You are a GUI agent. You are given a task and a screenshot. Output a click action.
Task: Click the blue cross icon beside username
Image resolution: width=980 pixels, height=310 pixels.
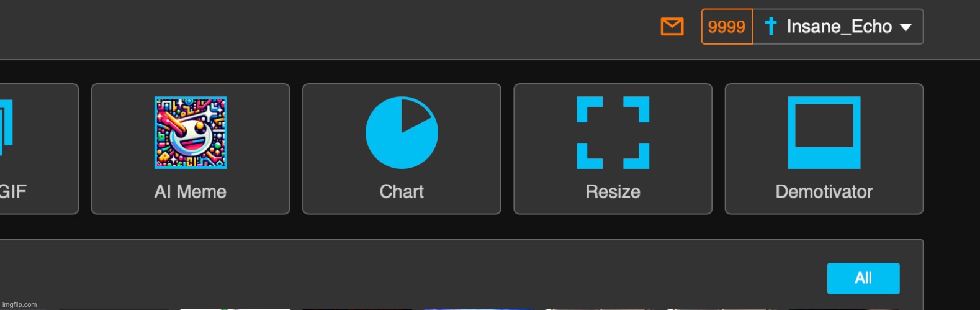770,26
